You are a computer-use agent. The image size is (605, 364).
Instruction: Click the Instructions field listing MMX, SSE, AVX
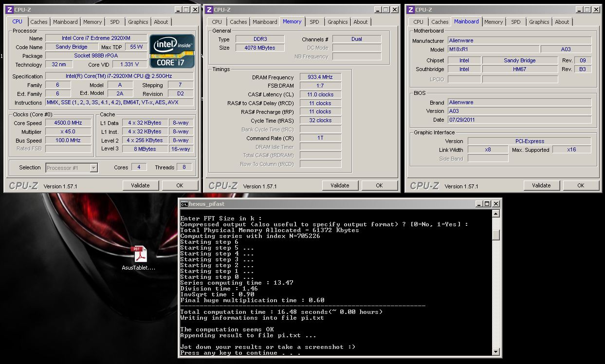tap(119, 103)
